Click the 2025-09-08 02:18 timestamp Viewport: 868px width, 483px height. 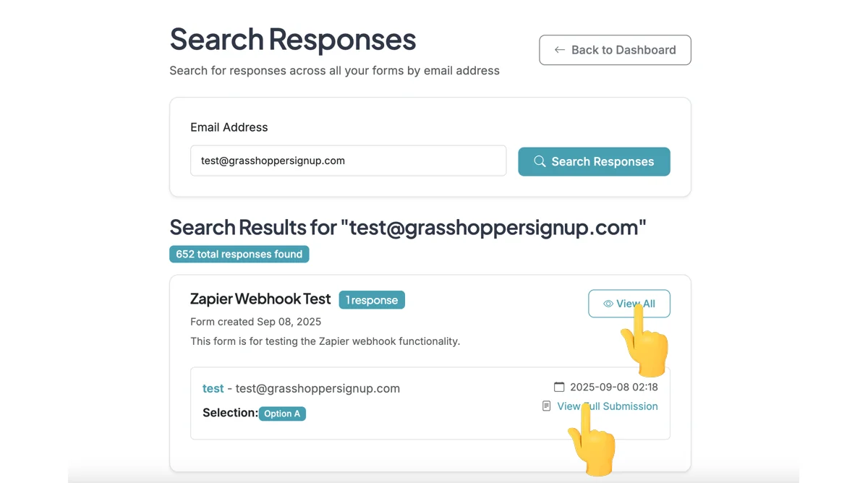pos(614,387)
